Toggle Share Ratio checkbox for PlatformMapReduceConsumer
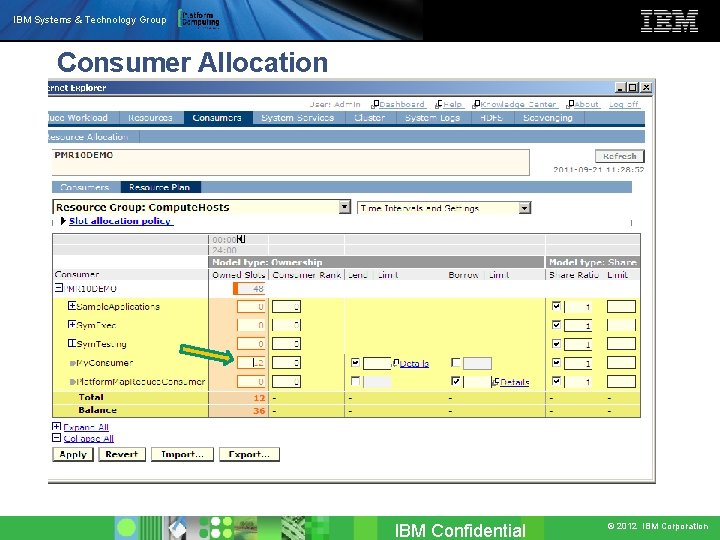 (556, 381)
